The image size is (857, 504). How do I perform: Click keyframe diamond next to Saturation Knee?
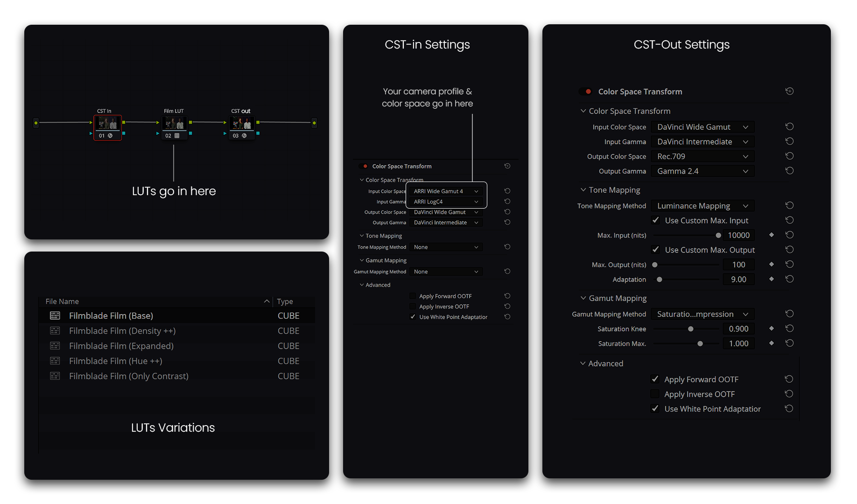772,329
